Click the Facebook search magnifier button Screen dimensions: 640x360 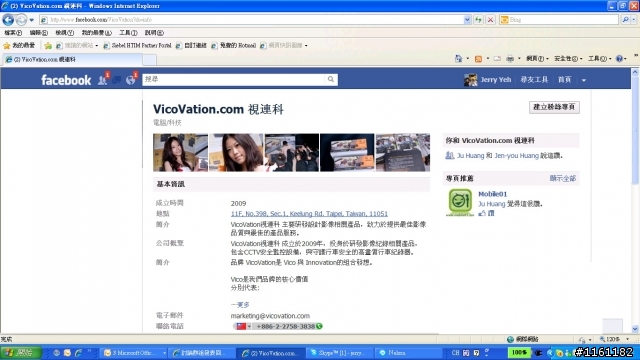[x=331, y=80]
